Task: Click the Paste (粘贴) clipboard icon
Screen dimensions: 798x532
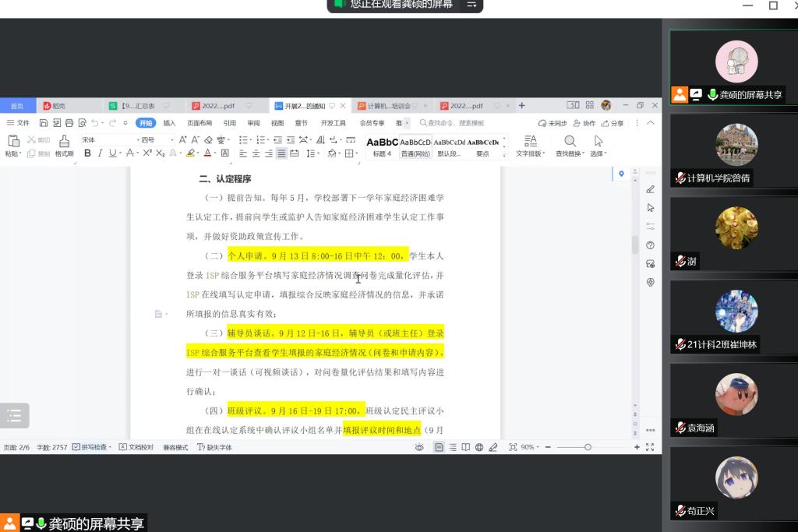Action: tap(12, 143)
